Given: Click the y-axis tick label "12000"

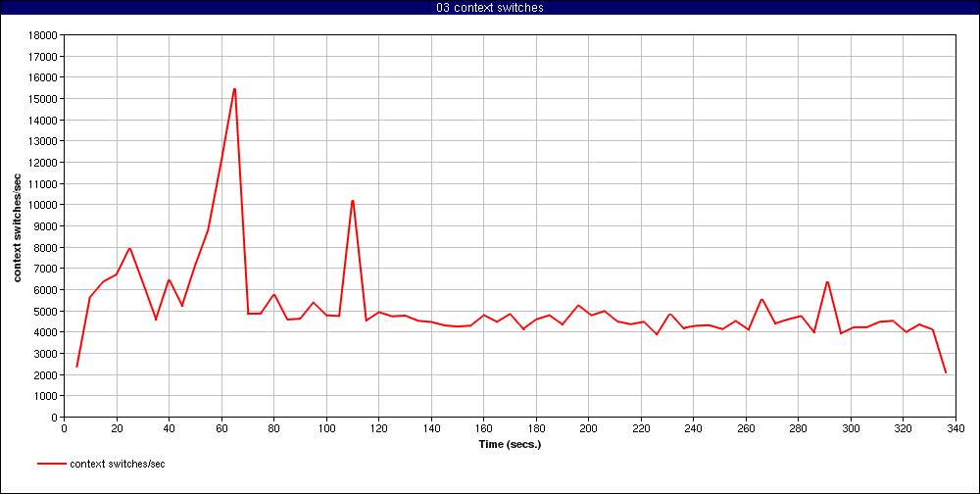Looking at the screenshot, I should click(43, 163).
